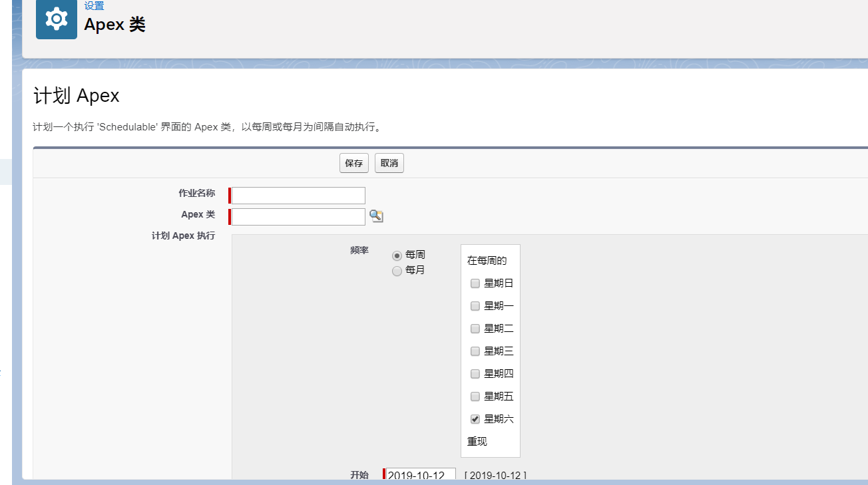Click the [ 2019-10-12 ] date link
Image resolution: width=868 pixels, height=485 pixels.
pos(495,476)
